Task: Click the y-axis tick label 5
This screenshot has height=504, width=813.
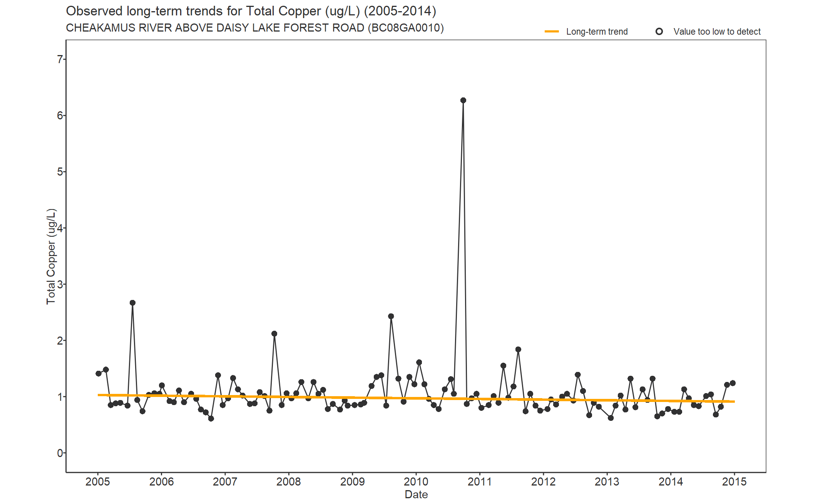Action: point(60,172)
